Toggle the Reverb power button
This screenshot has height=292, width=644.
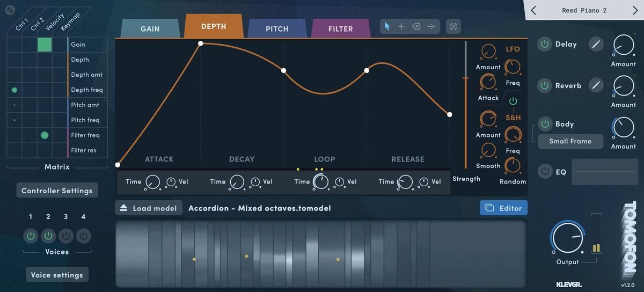click(x=545, y=85)
